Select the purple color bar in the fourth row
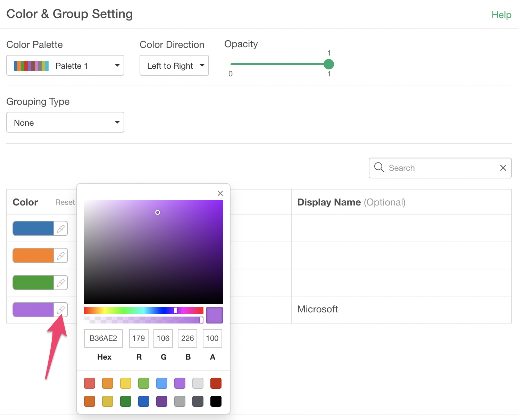The width and height of the screenshot is (518, 420). pos(33,310)
